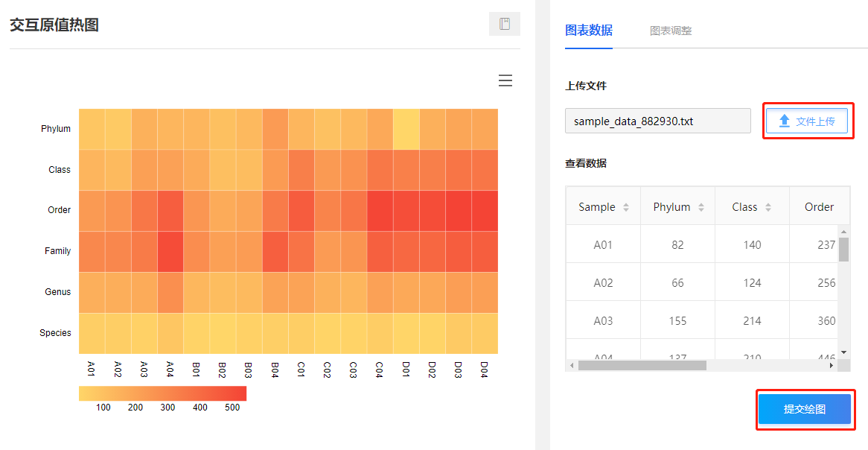Screen dimensions: 868x450
Task: Click the heatmap color legend gradient bar
Action: (162, 393)
